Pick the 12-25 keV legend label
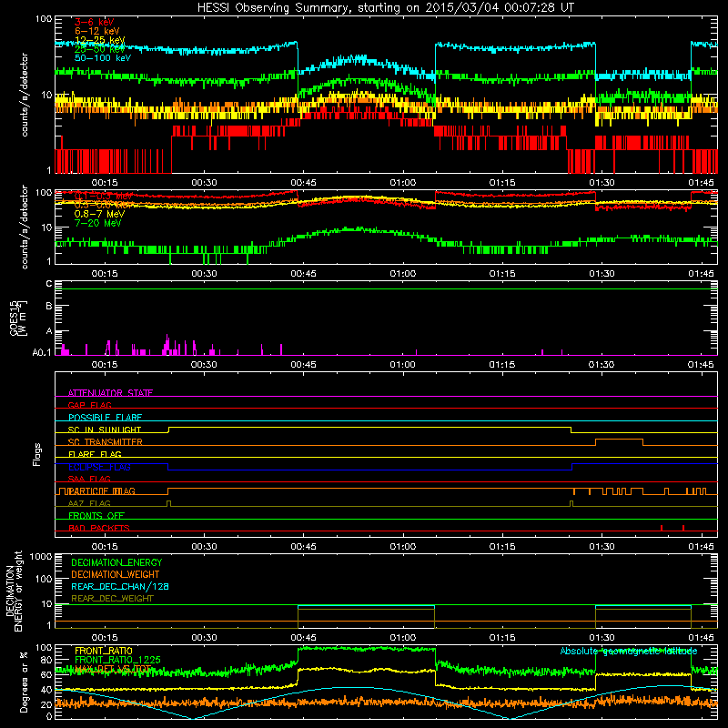Viewport: 728px width, 728px height. pyautogui.click(x=100, y=40)
